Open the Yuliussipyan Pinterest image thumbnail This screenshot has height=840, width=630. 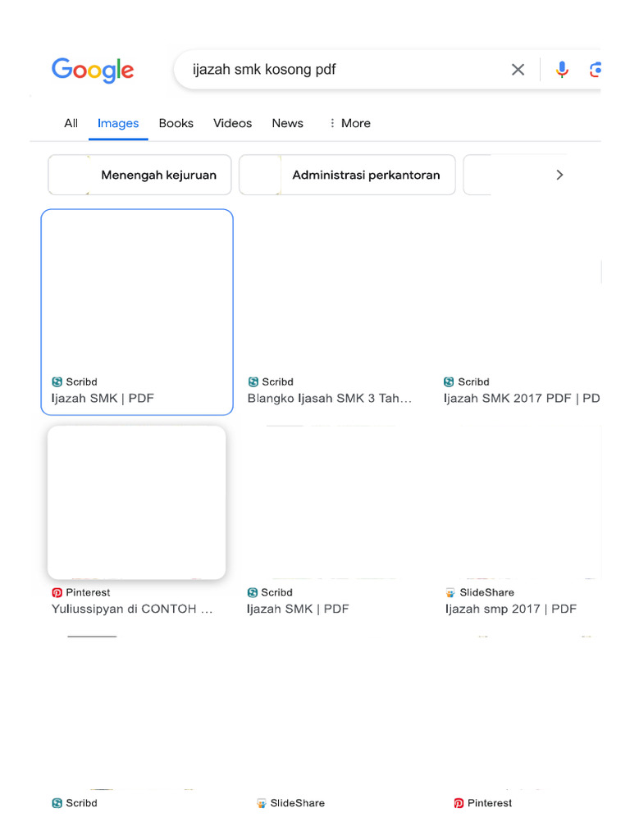[x=137, y=502]
